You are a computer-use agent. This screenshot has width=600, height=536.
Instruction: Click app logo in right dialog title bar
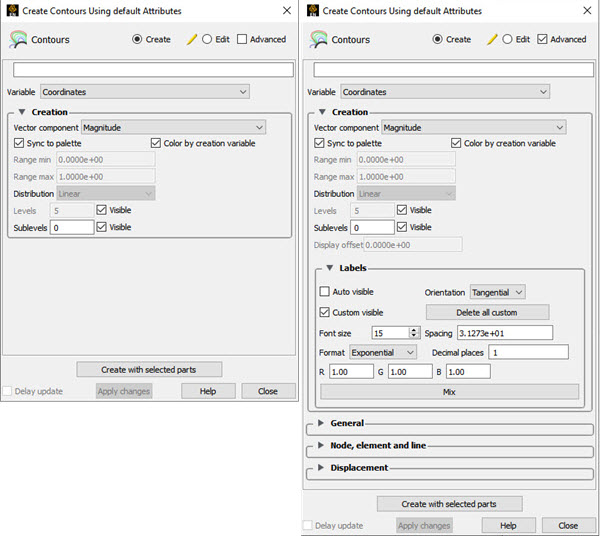pos(313,10)
